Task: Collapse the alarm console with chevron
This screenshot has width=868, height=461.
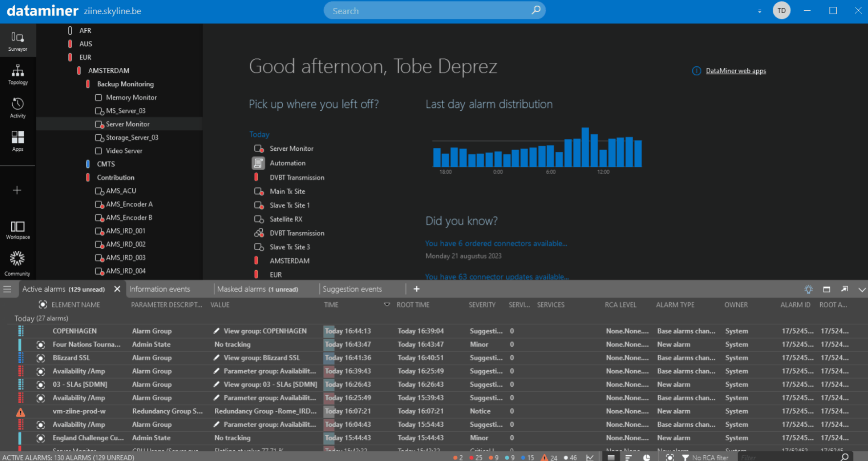Action: pos(862,290)
